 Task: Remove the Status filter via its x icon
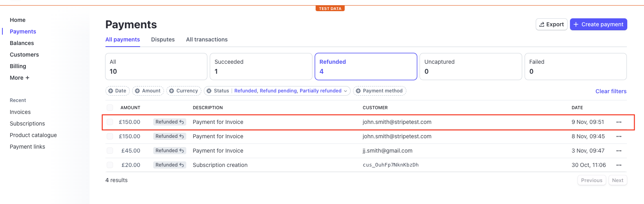(x=209, y=91)
